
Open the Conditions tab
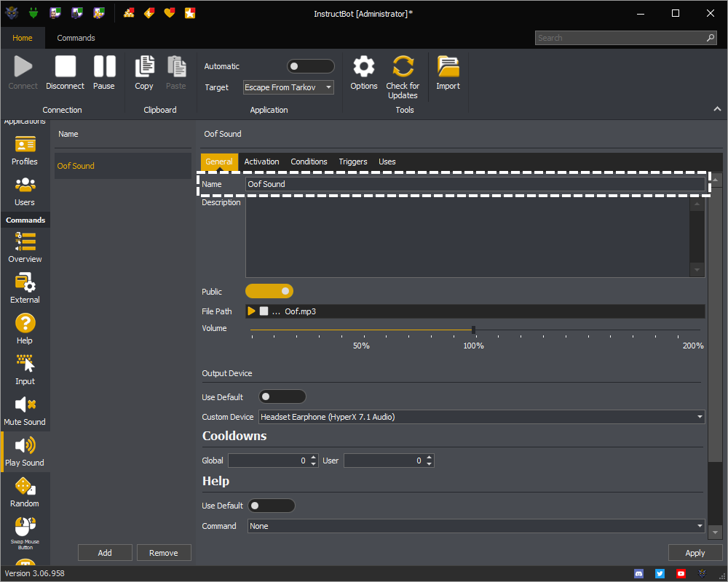(x=309, y=162)
